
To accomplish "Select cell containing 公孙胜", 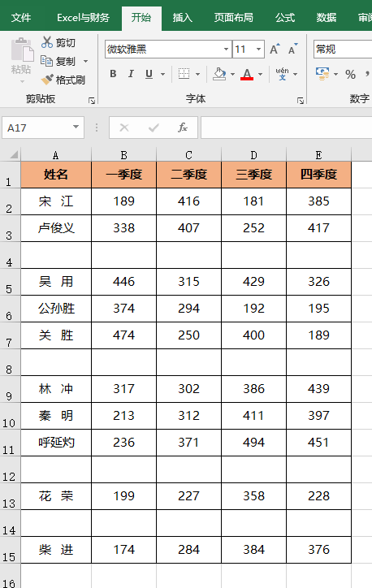I will [x=56, y=309].
